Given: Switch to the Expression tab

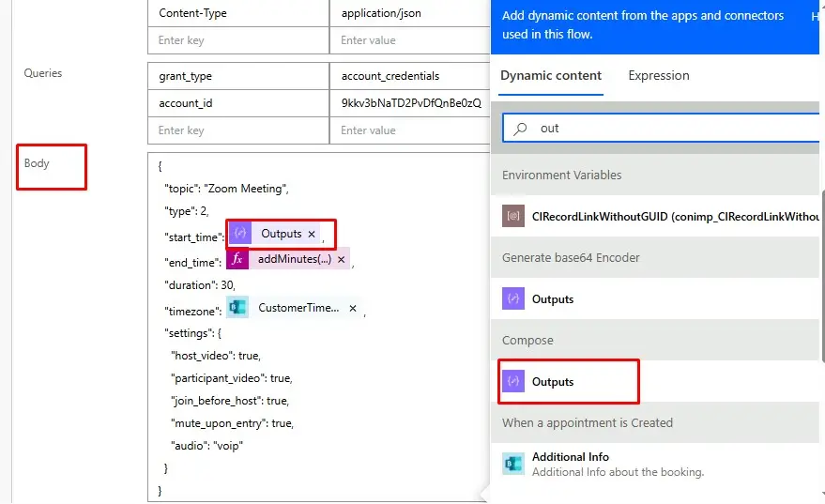Looking at the screenshot, I should click(658, 76).
